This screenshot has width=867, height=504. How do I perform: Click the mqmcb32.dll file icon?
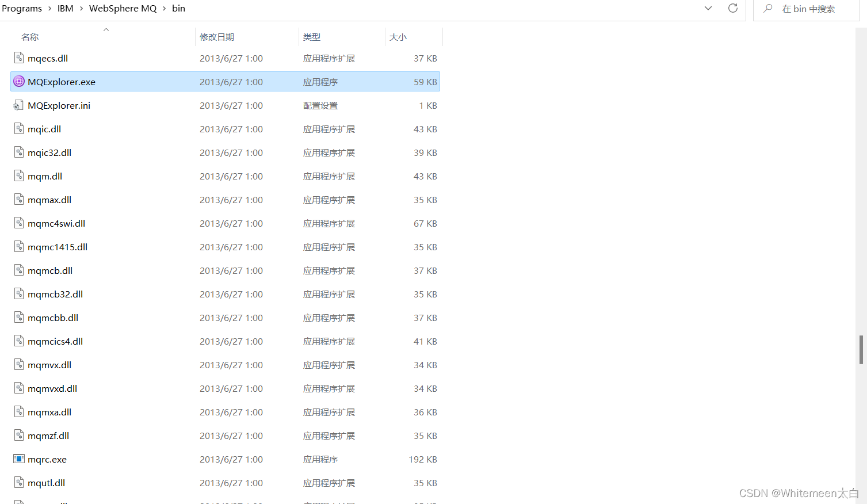tap(19, 294)
